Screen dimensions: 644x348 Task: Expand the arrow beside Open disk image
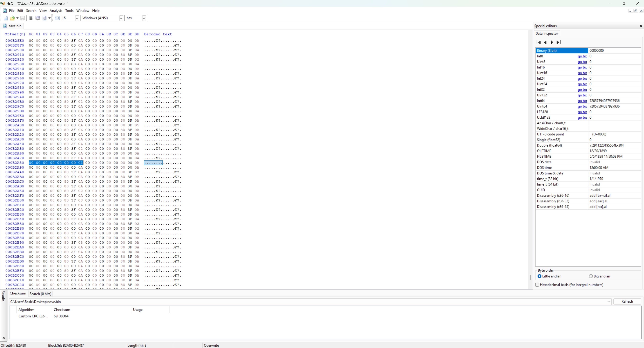tap(50, 18)
